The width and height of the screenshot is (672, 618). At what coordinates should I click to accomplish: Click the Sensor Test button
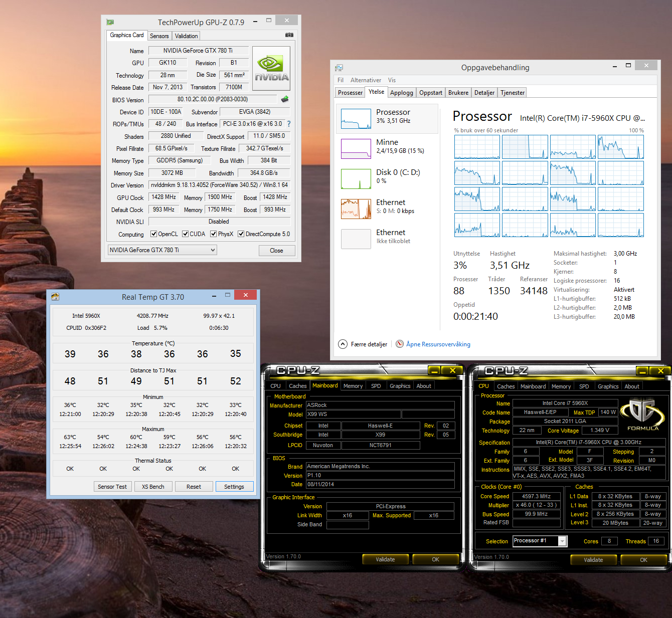pos(112,487)
